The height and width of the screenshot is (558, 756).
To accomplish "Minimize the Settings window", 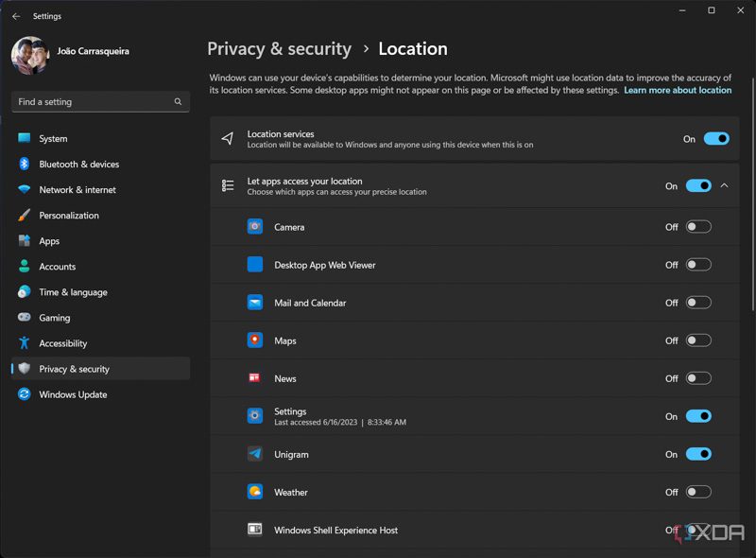I will click(x=682, y=10).
